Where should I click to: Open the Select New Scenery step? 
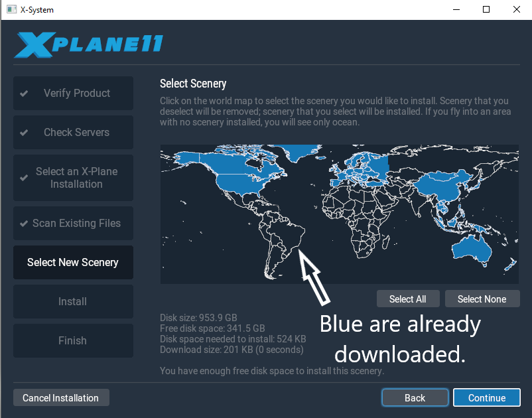[73, 262]
